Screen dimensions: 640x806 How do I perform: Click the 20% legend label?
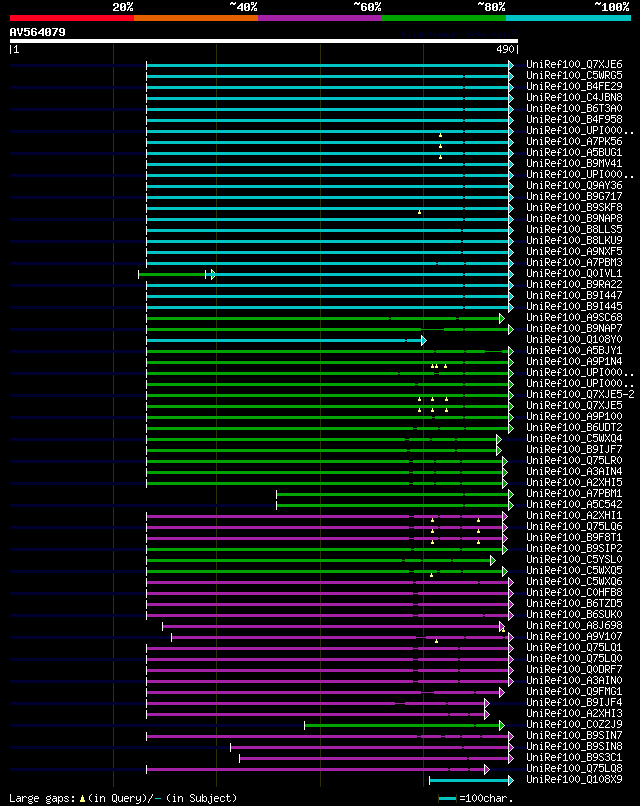(123, 7)
